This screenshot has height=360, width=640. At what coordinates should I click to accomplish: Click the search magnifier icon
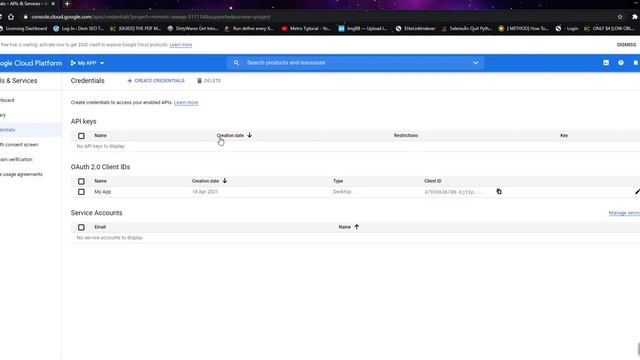pyautogui.click(x=236, y=63)
